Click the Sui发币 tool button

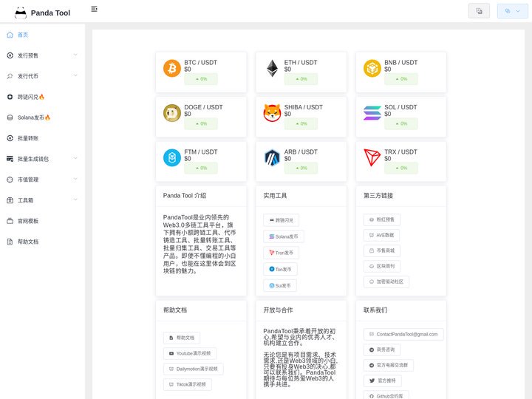point(280,285)
